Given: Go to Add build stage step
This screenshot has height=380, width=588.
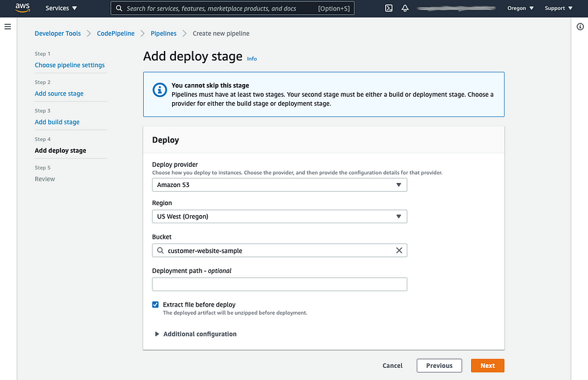Looking at the screenshot, I should point(57,122).
